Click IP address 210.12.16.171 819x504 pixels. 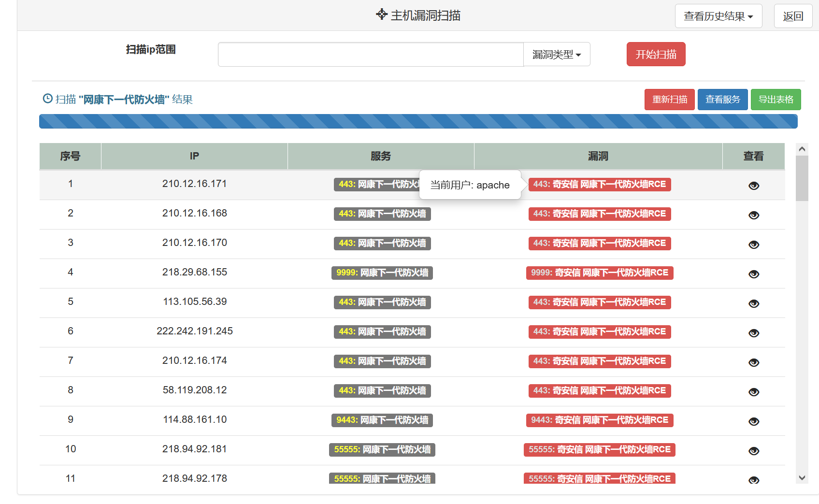(x=194, y=184)
